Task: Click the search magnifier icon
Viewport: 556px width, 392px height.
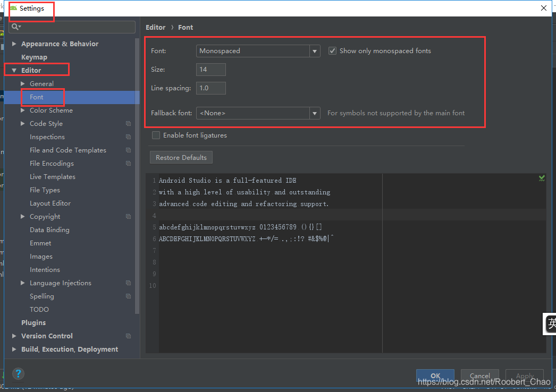Action: 16,27
